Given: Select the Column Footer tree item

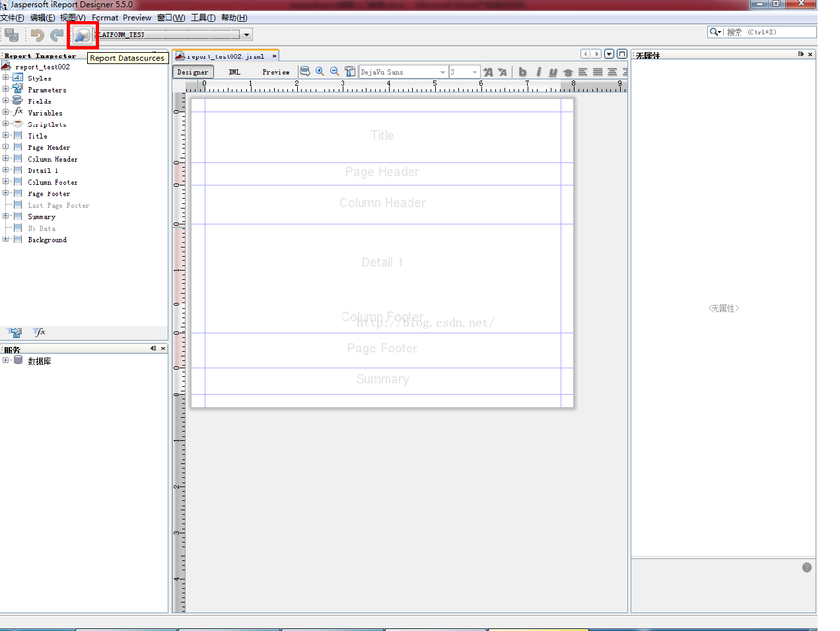Looking at the screenshot, I should [53, 182].
